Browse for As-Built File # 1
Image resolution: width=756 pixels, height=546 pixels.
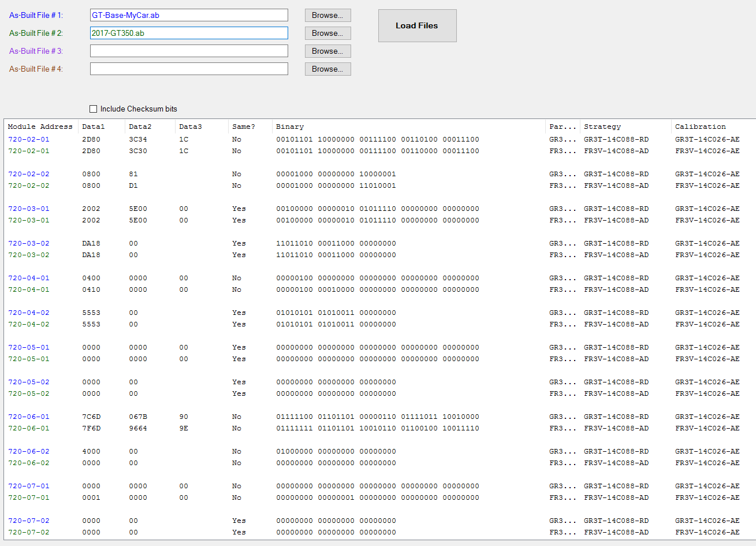click(x=327, y=15)
